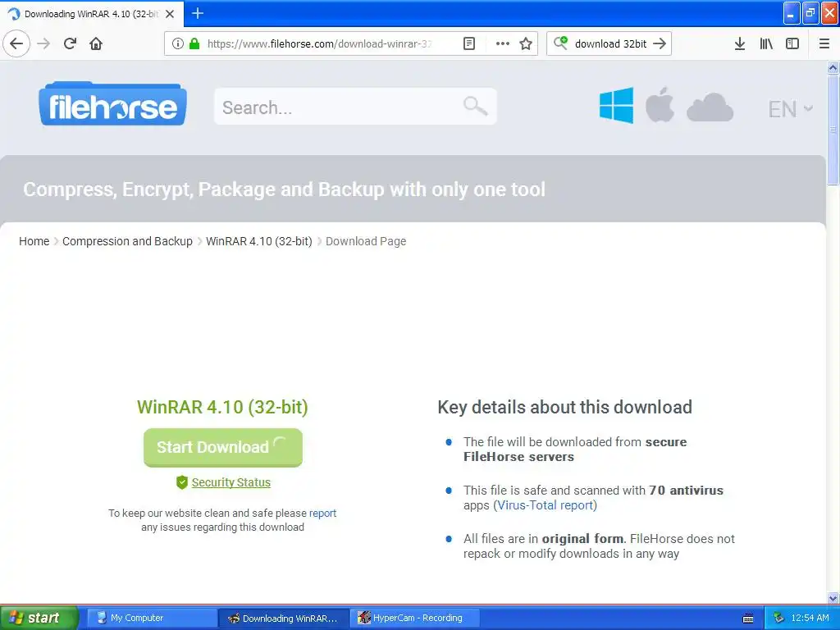Open page actions three-dot menu
840x630 pixels.
[503, 43]
